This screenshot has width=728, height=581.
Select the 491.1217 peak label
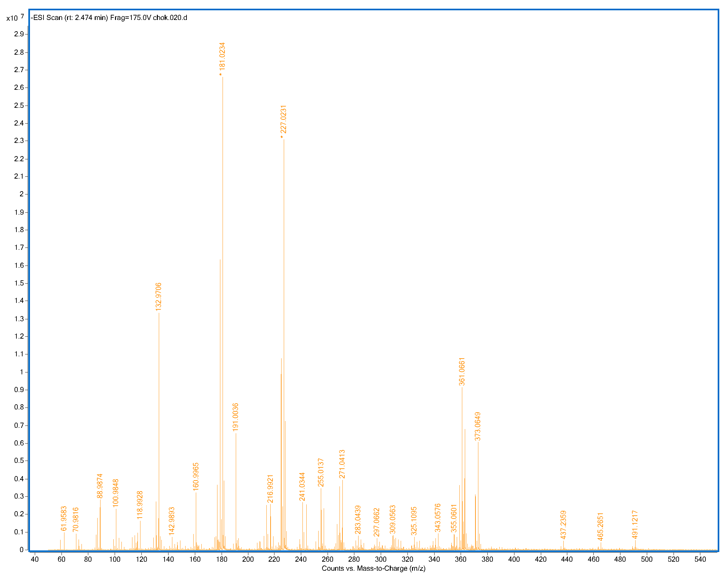635,525
